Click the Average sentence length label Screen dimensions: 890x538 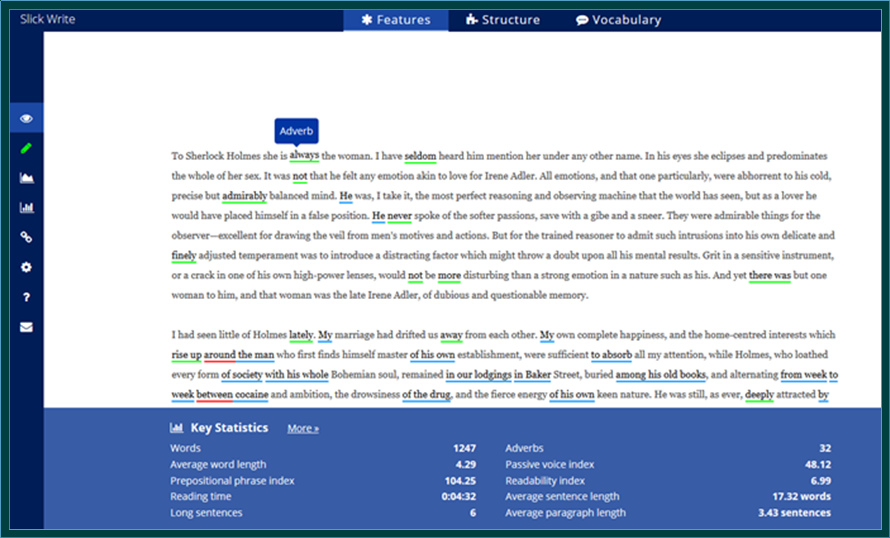click(562, 497)
